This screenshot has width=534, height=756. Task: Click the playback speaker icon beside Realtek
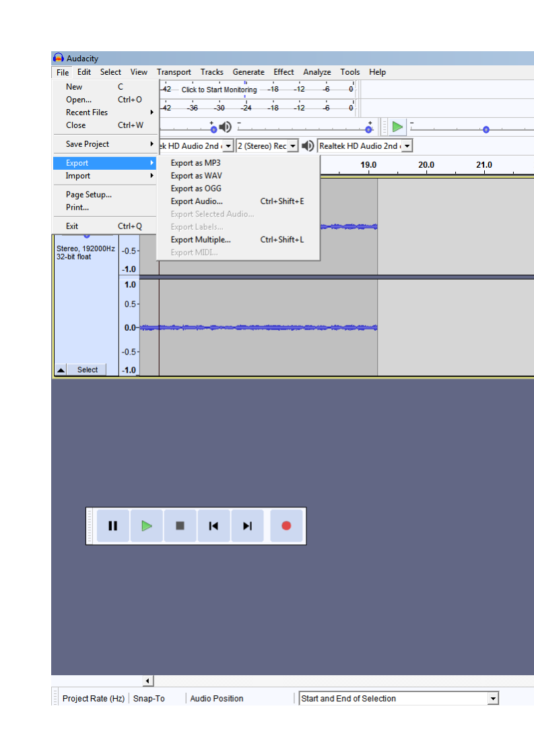click(308, 146)
